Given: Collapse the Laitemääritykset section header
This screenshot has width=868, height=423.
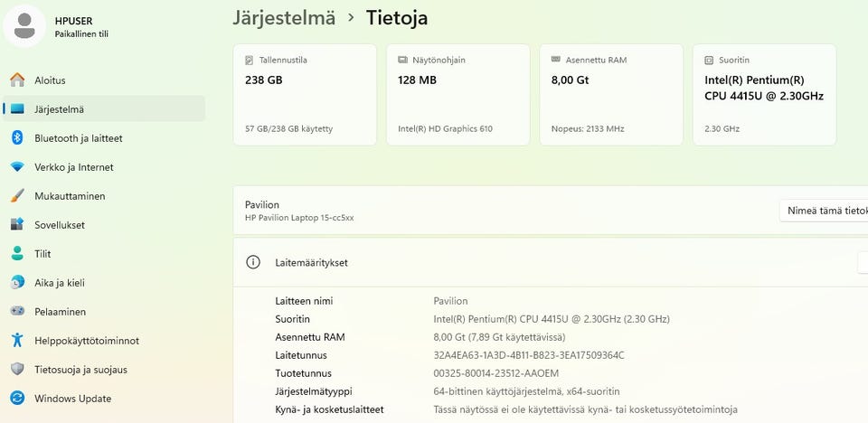Looking at the screenshot, I should pyautogui.click(x=542, y=263).
